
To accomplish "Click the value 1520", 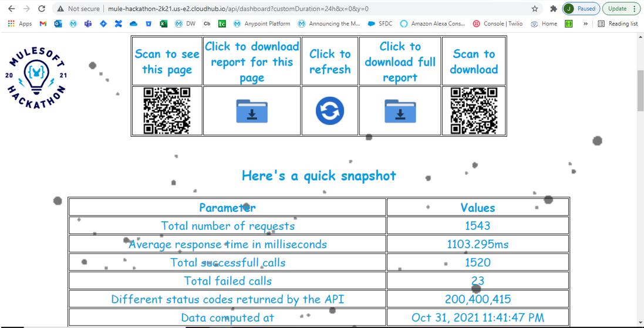I will point(478,262).
